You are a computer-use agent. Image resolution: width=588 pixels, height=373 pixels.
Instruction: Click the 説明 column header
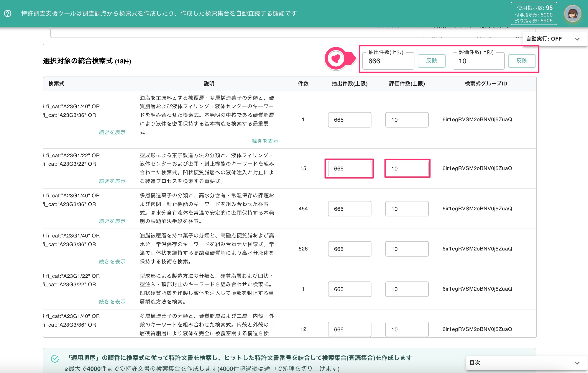(209, 84)
